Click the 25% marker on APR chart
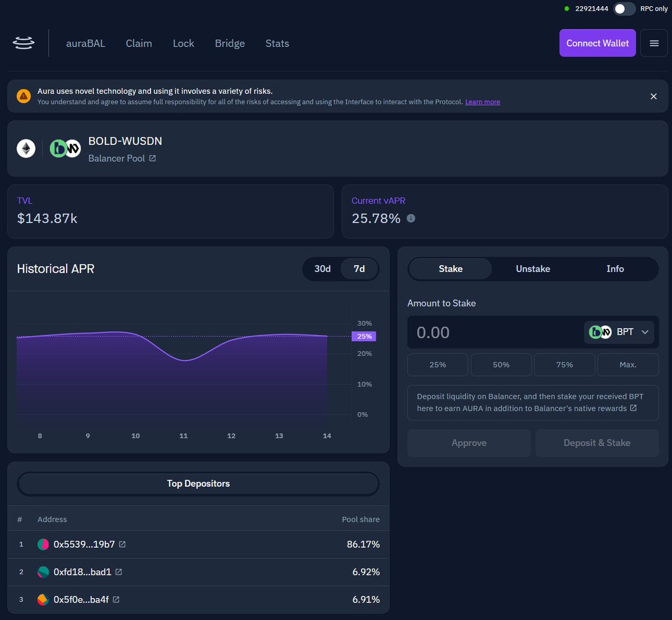 point(364,337)
